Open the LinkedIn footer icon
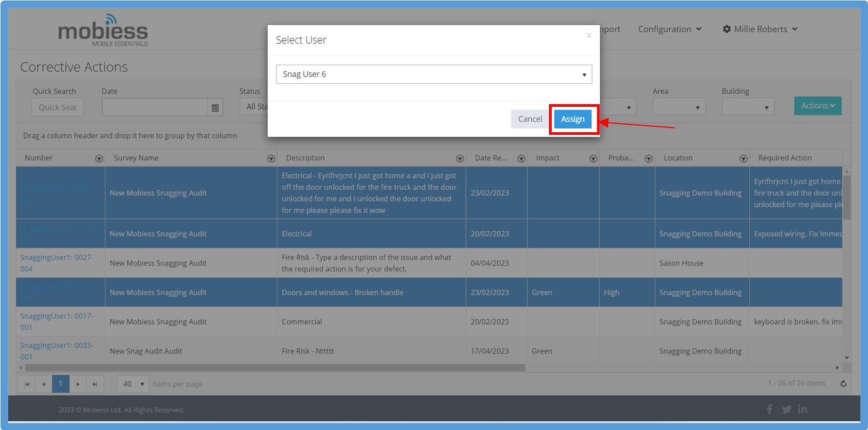This screenshot has width=868, height=430. [803, 409]
